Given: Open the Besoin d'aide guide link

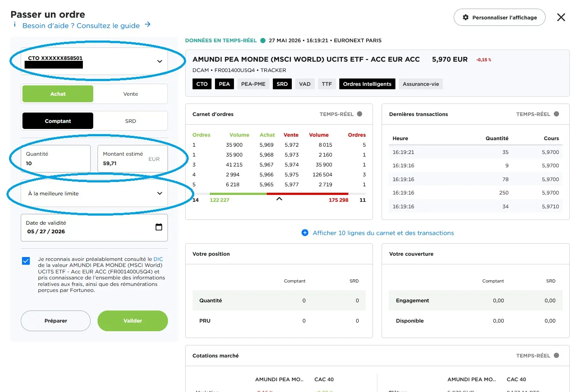Looking at the screenshot, I should click(x=81, y=25).
